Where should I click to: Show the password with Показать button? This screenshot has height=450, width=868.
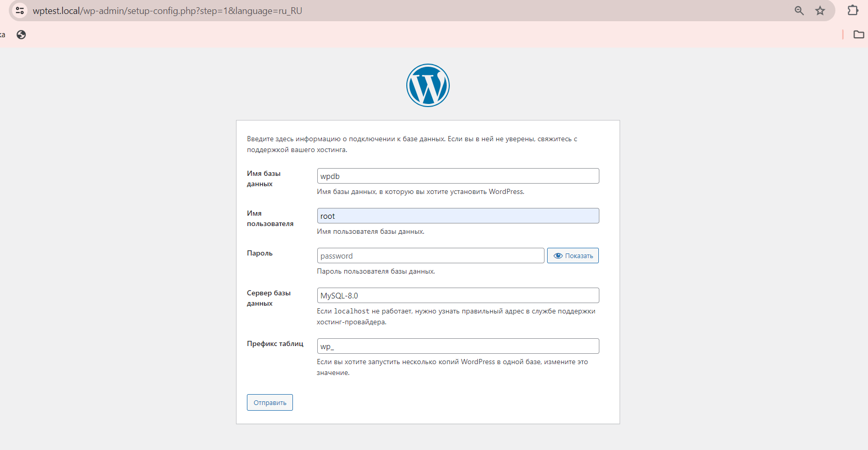click(573, 256)
